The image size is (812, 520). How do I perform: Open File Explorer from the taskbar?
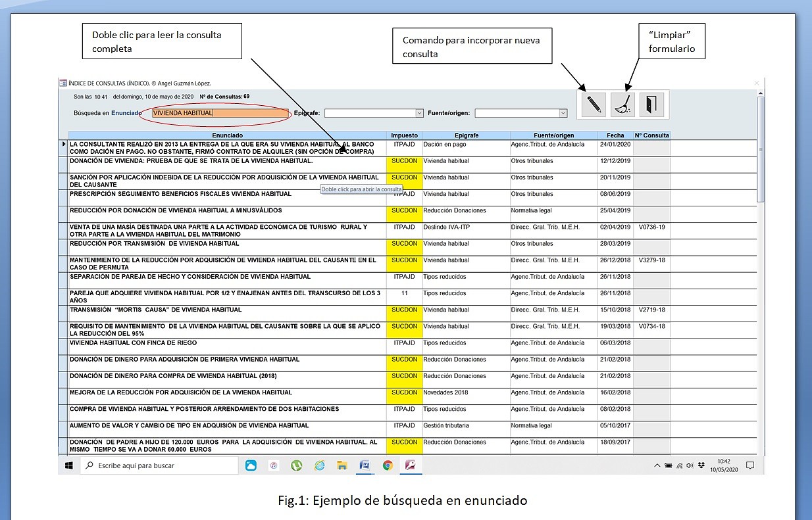coord(342,465)
